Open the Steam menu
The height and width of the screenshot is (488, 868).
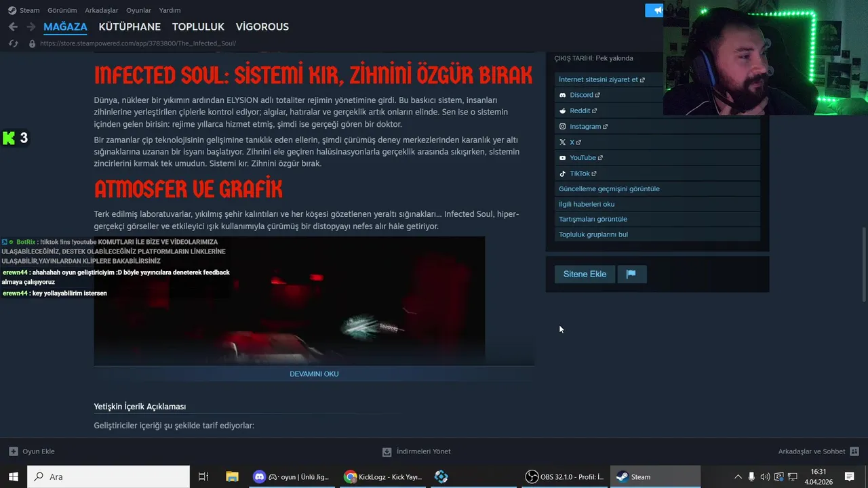tap(29, 10)
